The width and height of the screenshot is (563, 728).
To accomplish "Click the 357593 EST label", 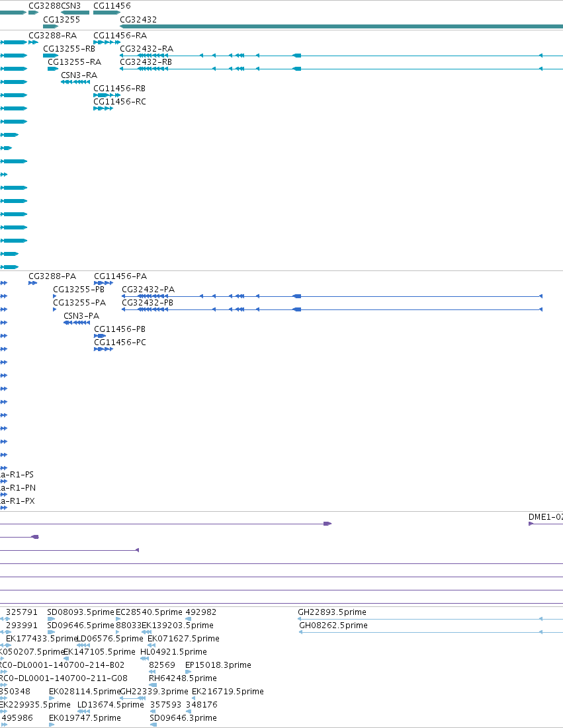I will [x=166, y=706].
